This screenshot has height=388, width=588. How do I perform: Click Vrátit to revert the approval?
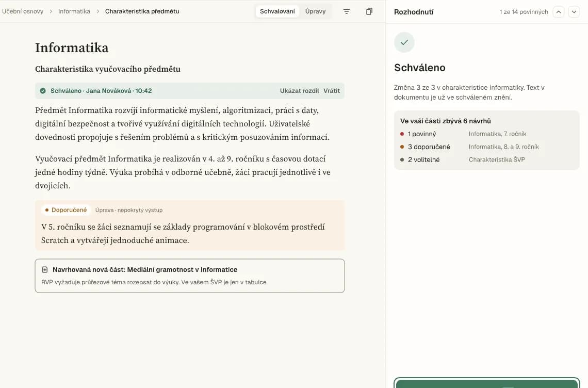332,91
